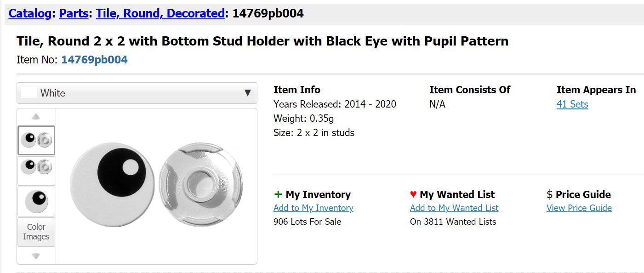
Task: Open the Parts breadcrumb link
Action: (74, 13)
